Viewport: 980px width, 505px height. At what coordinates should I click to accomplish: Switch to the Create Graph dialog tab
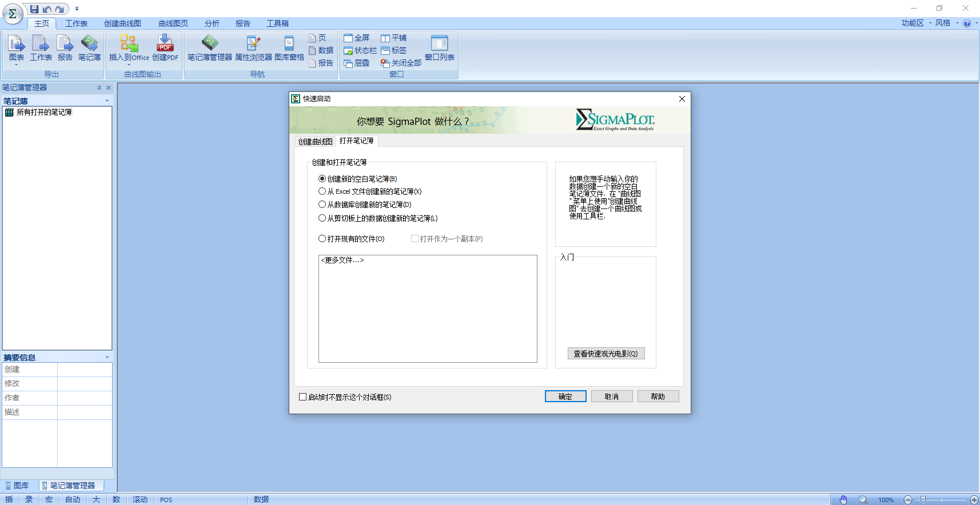pos(315,142)
